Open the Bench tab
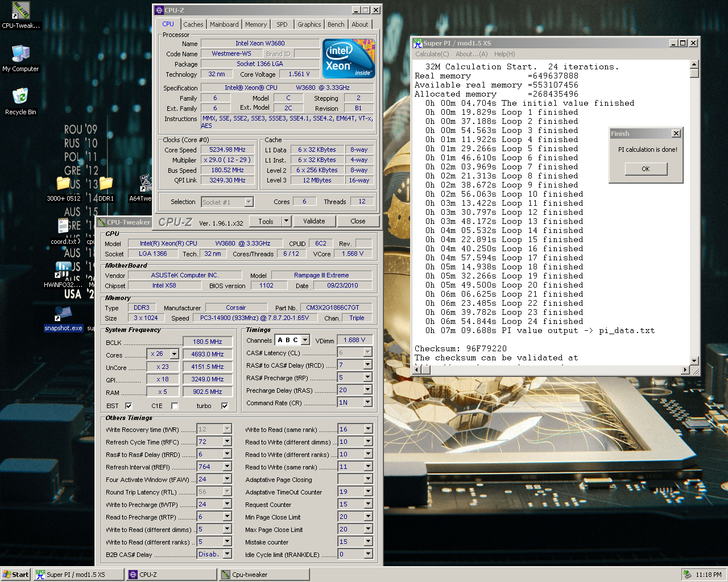 coord(336,24)
